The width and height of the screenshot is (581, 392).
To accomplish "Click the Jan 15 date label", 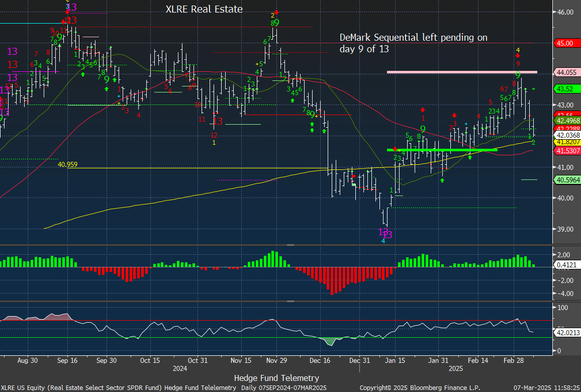I will pos(395,360).
